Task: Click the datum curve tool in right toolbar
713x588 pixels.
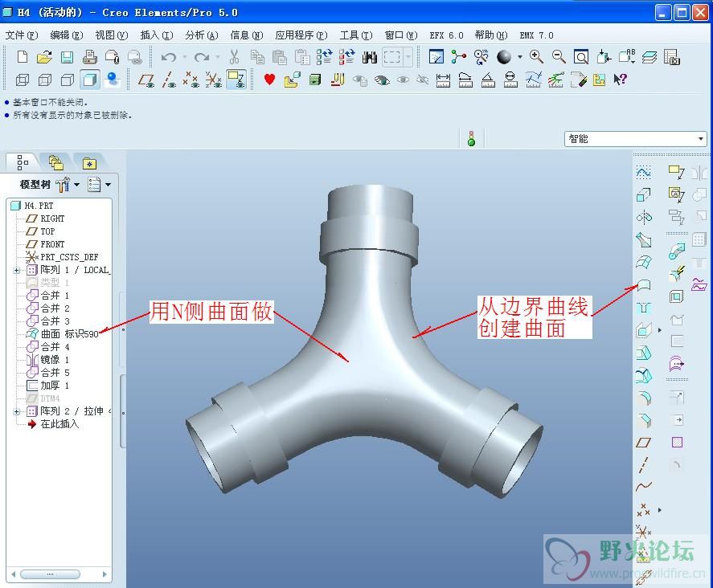Action: click(644, 487)
